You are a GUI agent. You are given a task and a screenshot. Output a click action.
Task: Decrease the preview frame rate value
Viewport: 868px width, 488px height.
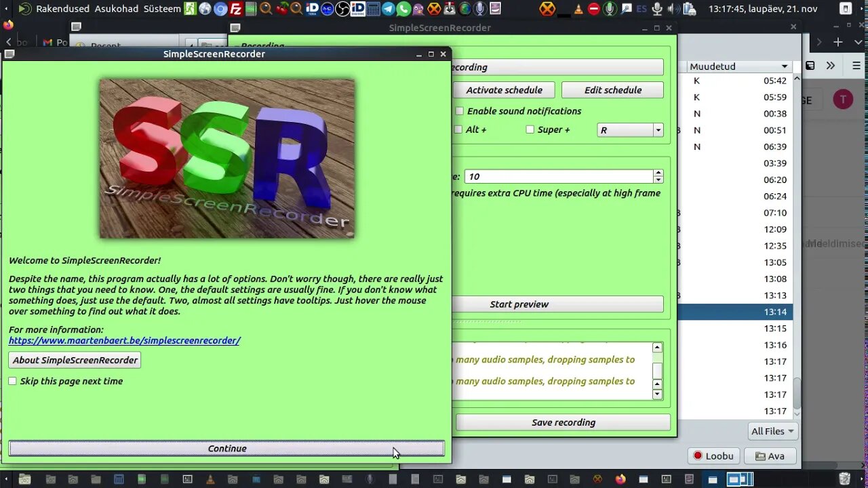pyautogui.click(x=658, y=180)
